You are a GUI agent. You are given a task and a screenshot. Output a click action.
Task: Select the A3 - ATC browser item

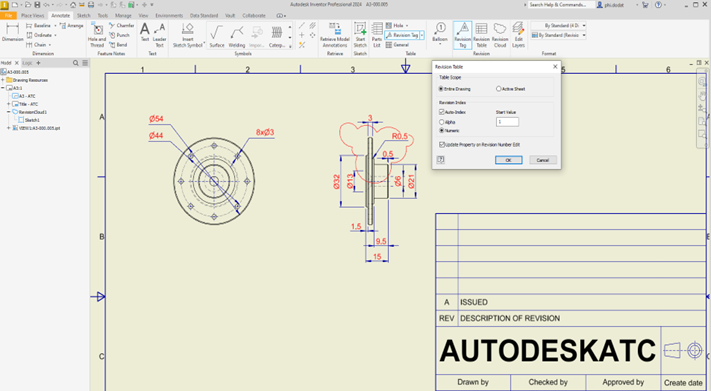coord(24,96)
